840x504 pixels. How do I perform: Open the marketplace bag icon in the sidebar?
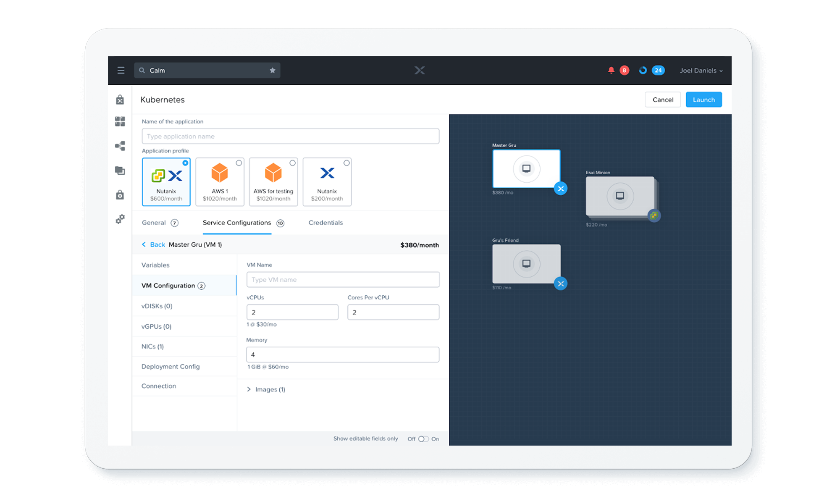[x=120, y=100]
